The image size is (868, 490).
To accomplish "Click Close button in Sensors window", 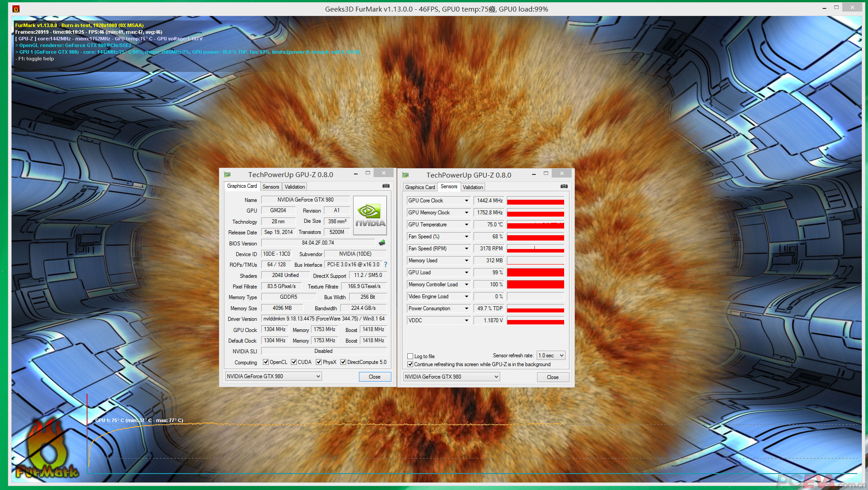I will click(x=553, y=377).
